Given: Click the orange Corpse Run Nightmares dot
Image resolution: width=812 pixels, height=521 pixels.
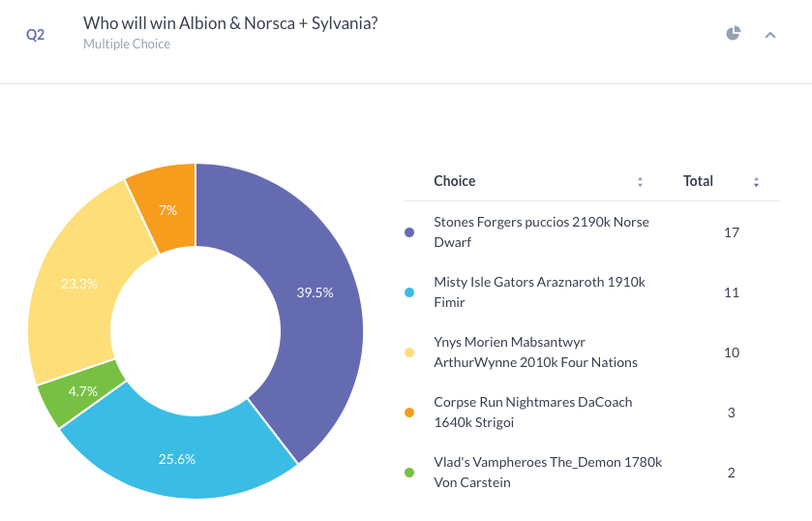Looking at the screenshot, I should tap(409, 413).
